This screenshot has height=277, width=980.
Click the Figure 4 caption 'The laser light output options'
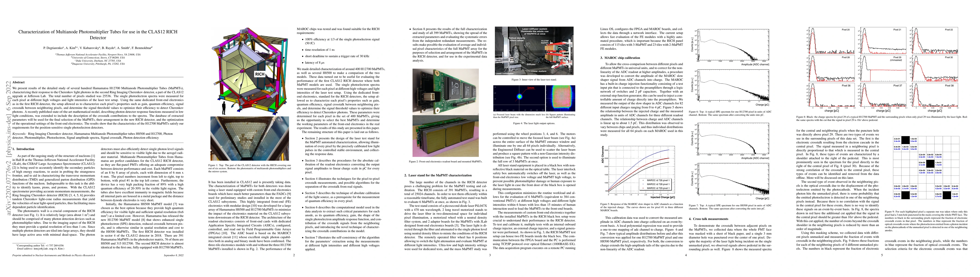click(x=534, y=123)
